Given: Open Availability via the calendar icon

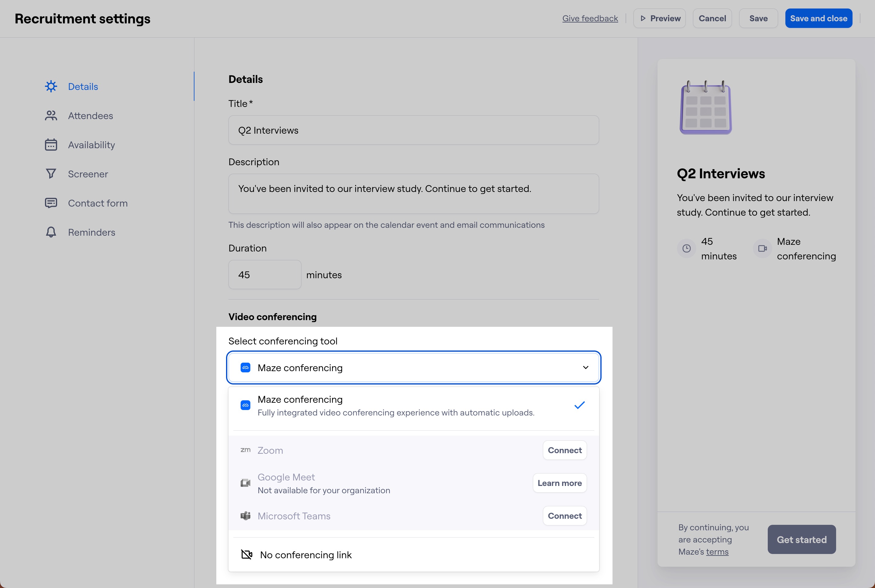Looking at the screenshot, I should [x=51, y=145].
